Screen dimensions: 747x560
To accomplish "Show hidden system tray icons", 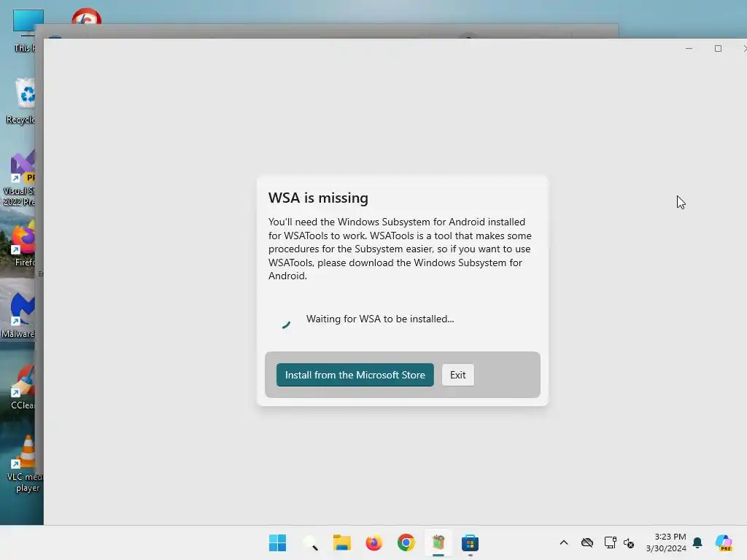I will [564, 542].
